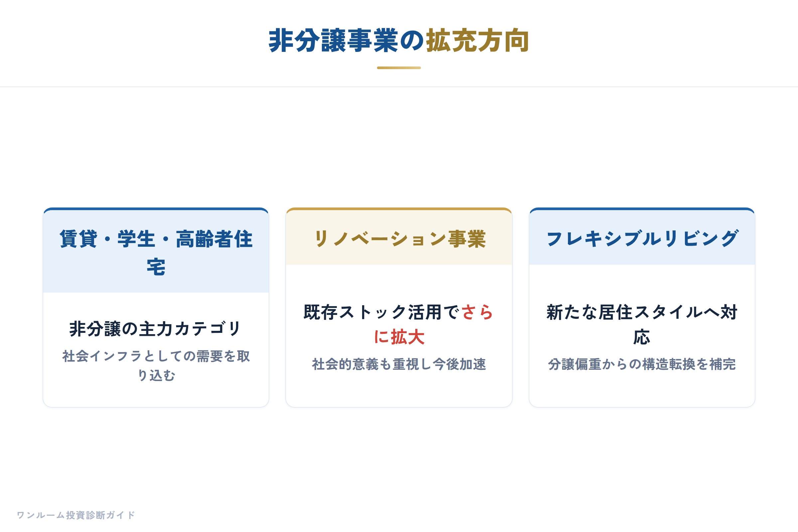The height and width of the screenshot is (532, 798).
Task: Click the subtext 社会インフラとしての需要を取り込む
Action: click(156, 366)
